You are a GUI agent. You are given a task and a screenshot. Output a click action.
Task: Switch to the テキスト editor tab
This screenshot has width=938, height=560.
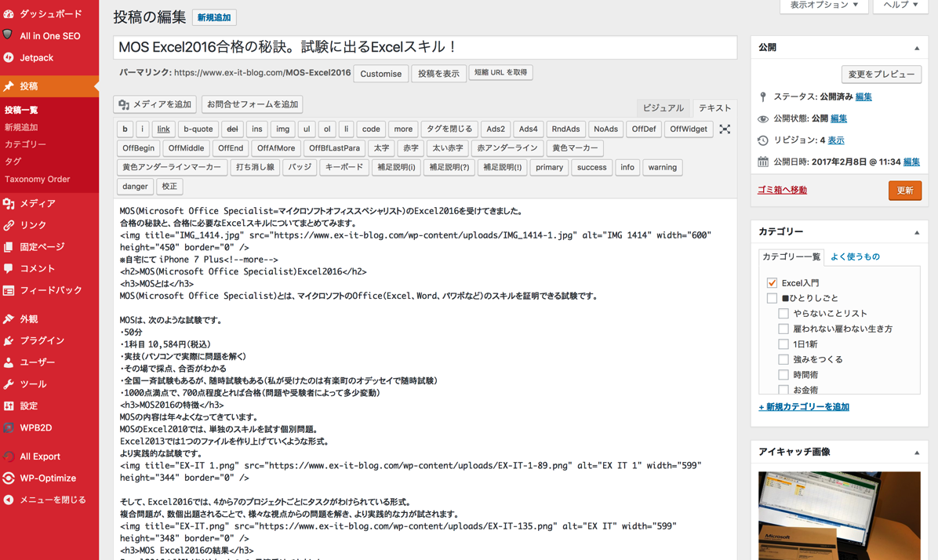tap(714, 107)
